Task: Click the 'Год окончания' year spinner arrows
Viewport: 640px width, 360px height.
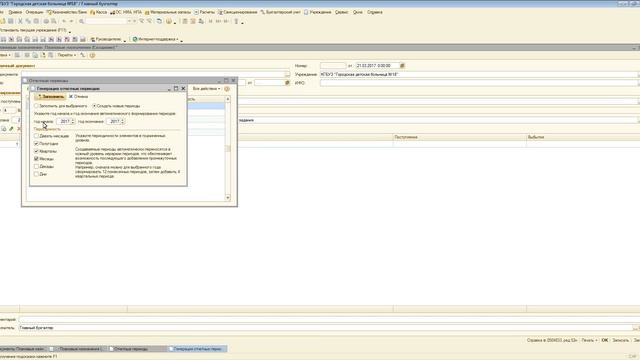Action: [123, 121]
